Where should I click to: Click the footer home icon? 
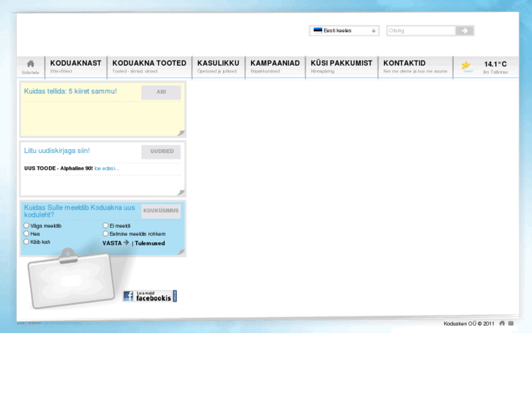[502, 323]
